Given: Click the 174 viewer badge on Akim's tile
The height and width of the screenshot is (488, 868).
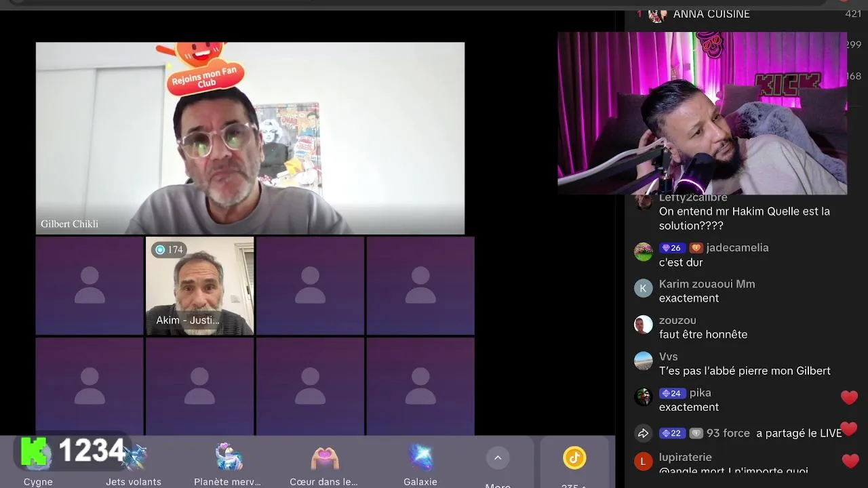Looking at the screenshot, I should (169, 249).
